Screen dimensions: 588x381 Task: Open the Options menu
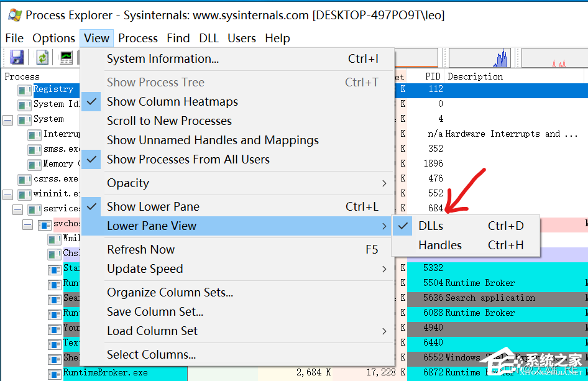click(53, 39)
